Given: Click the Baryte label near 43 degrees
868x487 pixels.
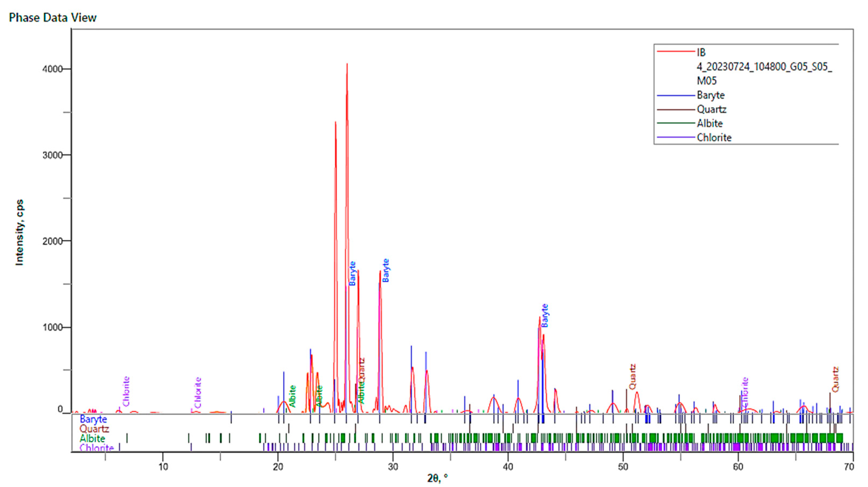Looking at the screenshot, I should [545, 316].
